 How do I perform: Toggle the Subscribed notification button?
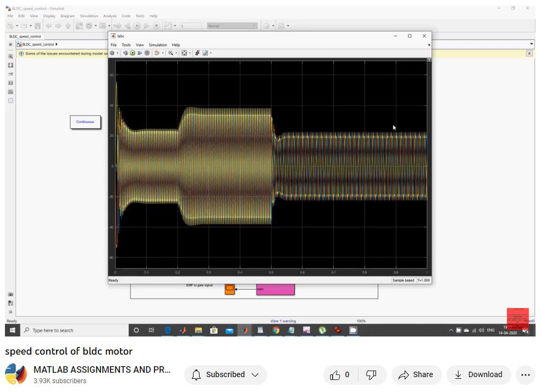pos(225,375)
